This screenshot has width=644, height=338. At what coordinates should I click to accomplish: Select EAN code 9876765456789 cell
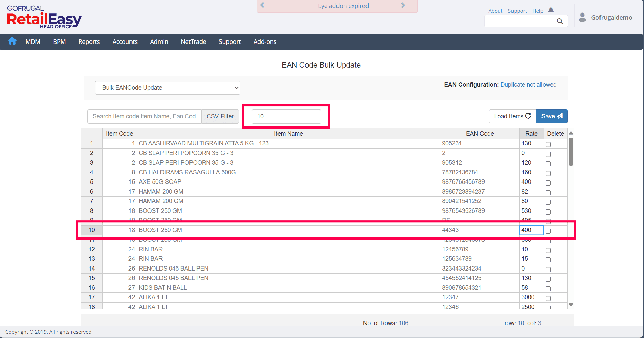coord(480,182)
